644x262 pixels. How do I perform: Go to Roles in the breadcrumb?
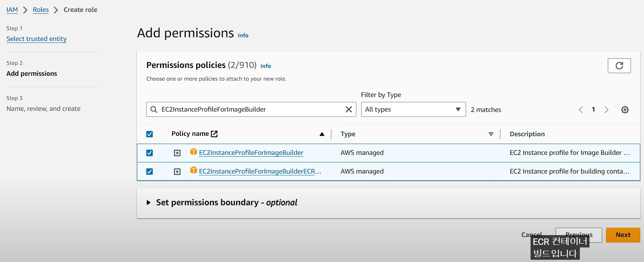[41, 10]
